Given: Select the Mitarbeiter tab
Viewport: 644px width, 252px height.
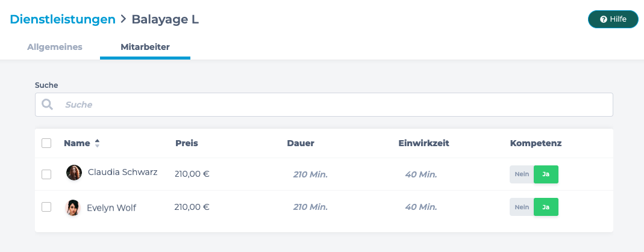Looking at the screenshot, I should [x=145, y=47].
